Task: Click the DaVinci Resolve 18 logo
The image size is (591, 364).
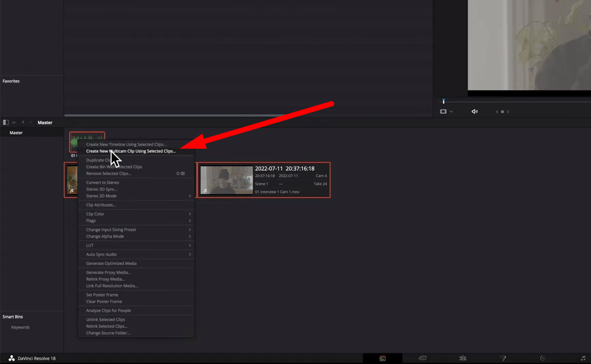Action: (11, 358)
